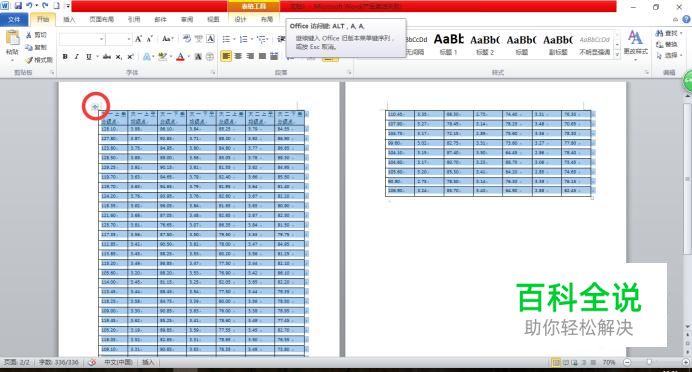Screen dimensions: 692x372
Task: Toggle Justify alignment button
Action: tap(262, 56)
